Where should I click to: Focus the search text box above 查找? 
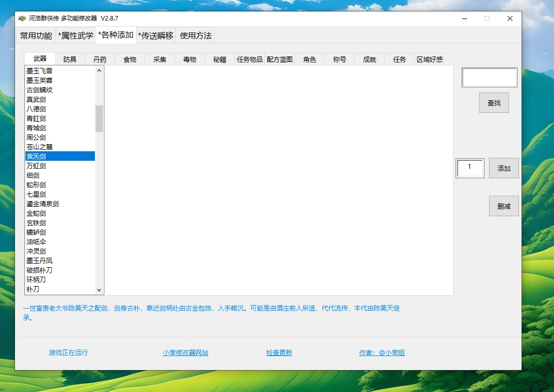click(x=490, y=77)
